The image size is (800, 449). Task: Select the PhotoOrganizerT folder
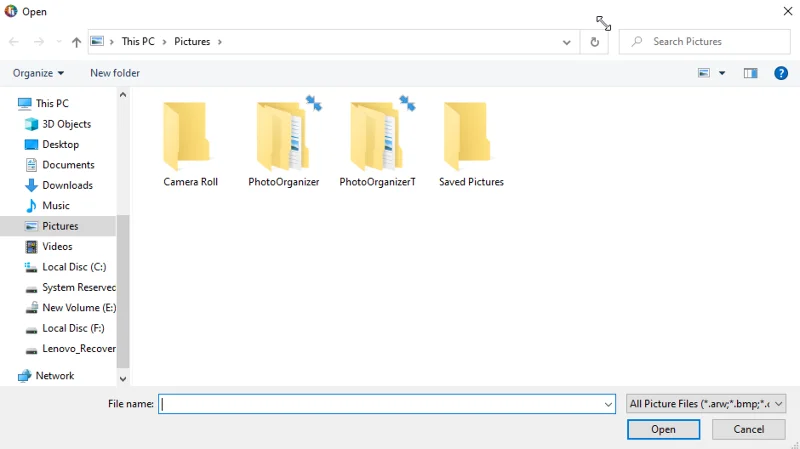[x=378, y=144]
